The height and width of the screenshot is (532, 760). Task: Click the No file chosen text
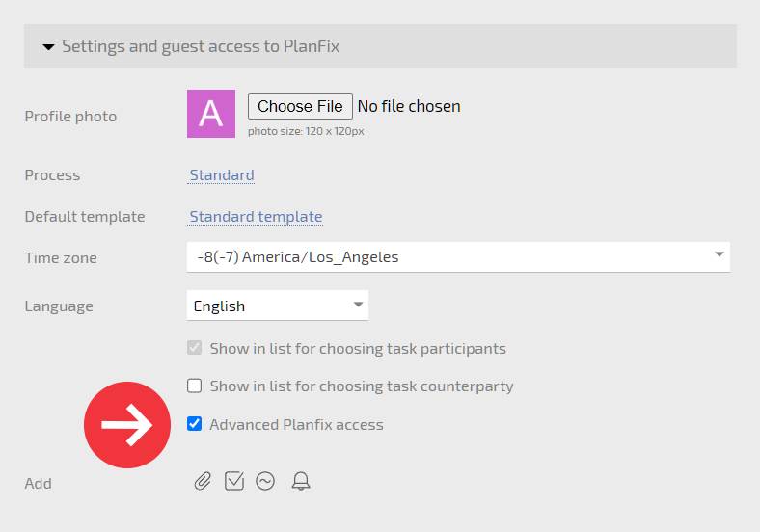tap(409, 106)
